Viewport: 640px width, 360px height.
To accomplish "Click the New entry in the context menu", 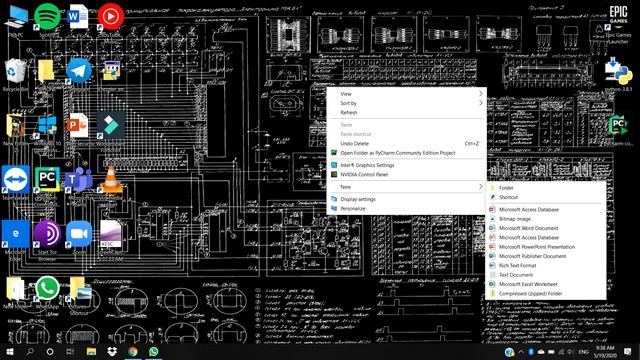I will click(406, 187).
